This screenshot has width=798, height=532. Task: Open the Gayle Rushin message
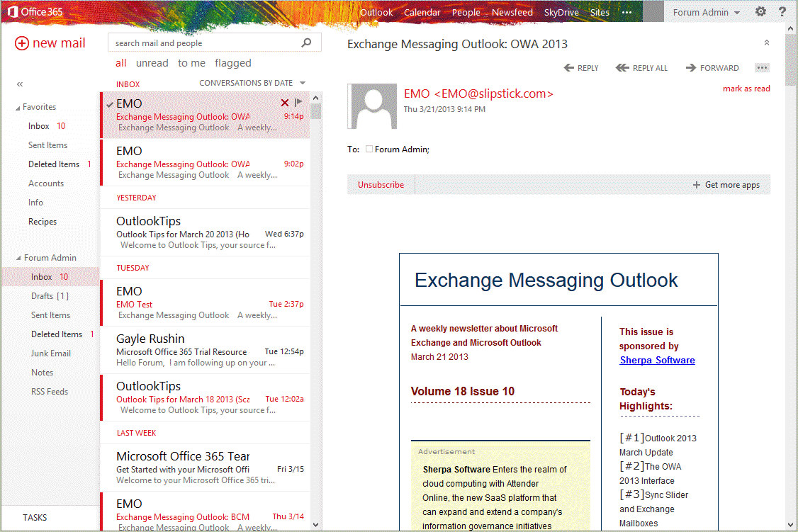[206, 350]
